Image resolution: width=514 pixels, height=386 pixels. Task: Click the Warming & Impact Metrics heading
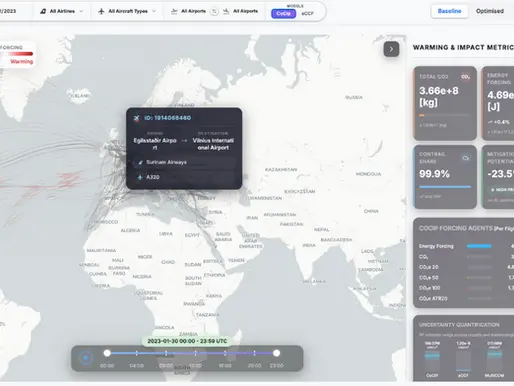[463, 47]
